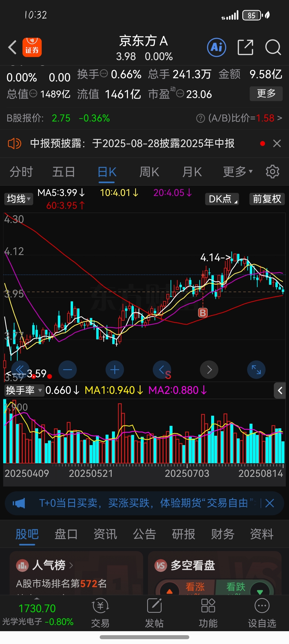Tap the A/B ratio help icon

point(200,118)
